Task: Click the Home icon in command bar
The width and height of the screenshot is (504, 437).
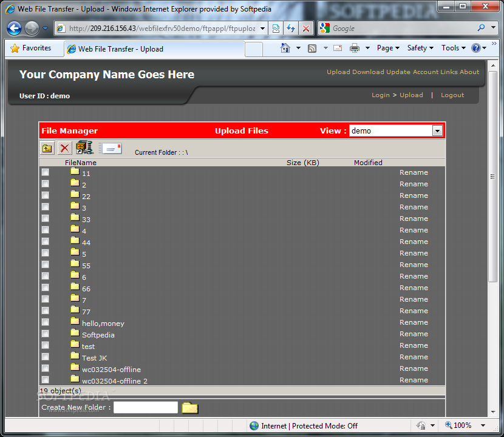Action: (x=285, y=48)
